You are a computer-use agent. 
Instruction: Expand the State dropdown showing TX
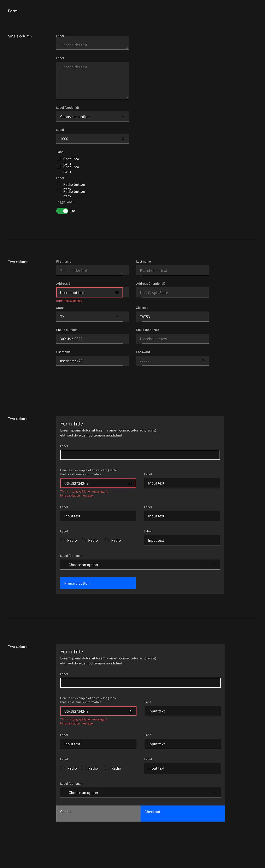(x=92, y=317)
